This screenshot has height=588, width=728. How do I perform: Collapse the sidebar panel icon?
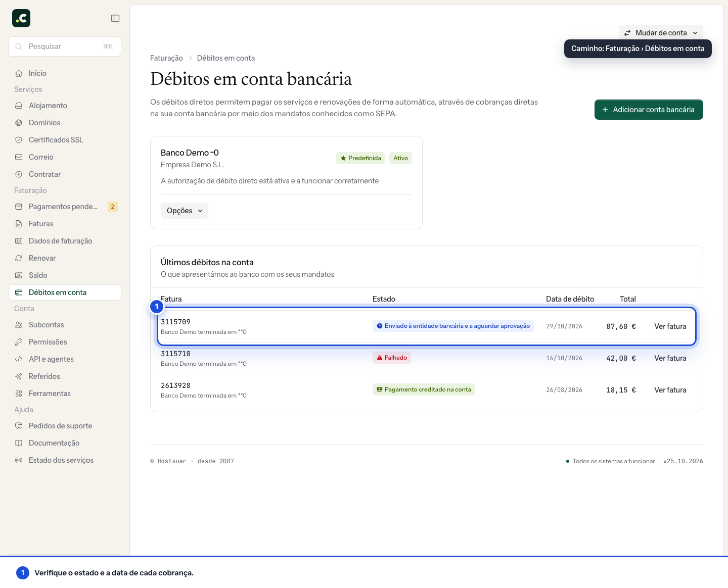115,18
